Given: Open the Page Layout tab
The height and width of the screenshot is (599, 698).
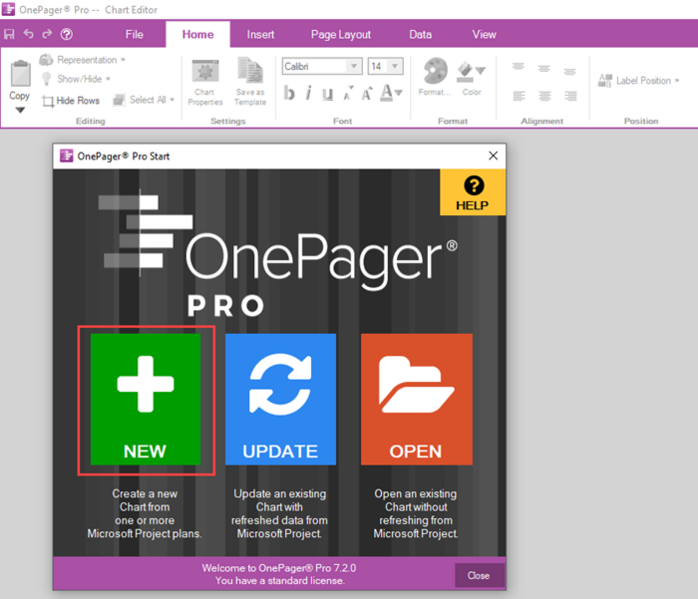Looking at the screenshot, I should [341, 34].
